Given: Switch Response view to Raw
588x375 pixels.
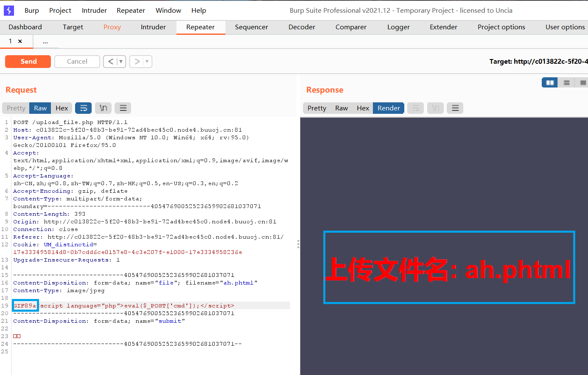Looking at the screenshot, I should tap(342, 108).
